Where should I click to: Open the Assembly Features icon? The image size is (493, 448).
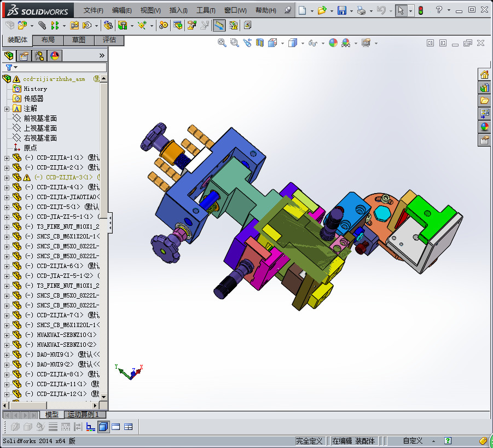click(x=123, y=25)
